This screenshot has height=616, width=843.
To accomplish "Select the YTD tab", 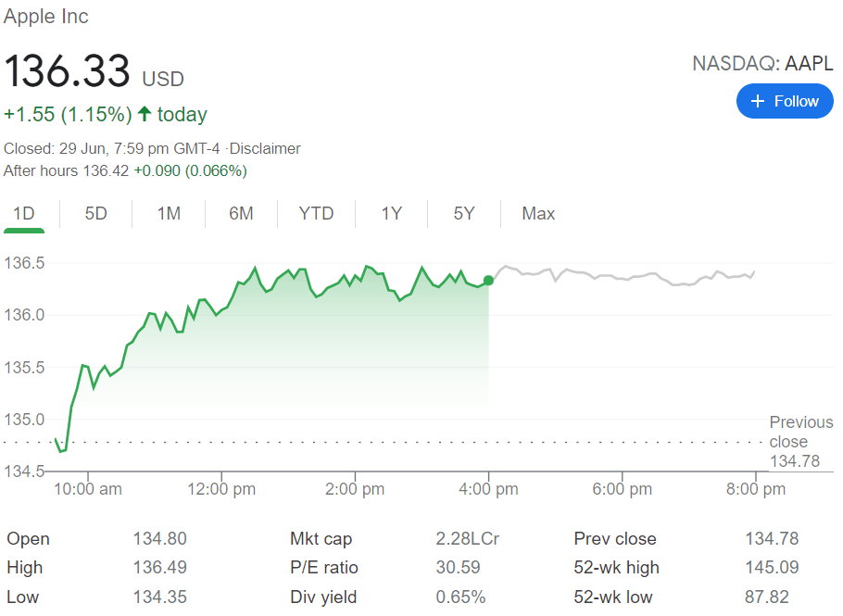I will [316, 214].
